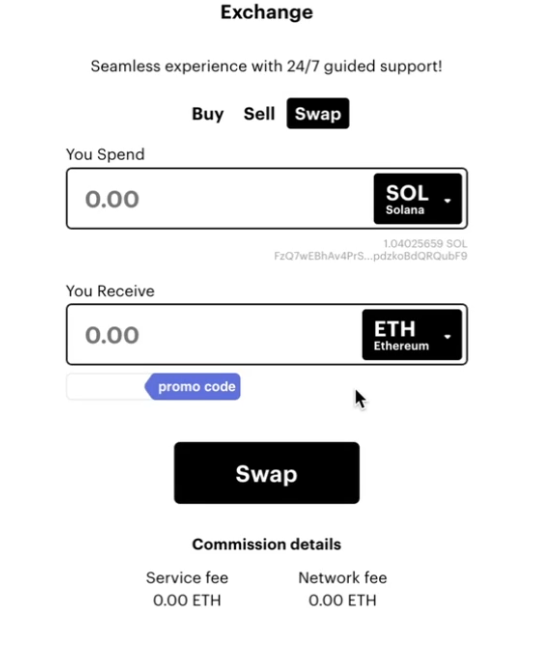Click the You Receive label
Viewport: 553px width, 649px height.
[110, 291]
